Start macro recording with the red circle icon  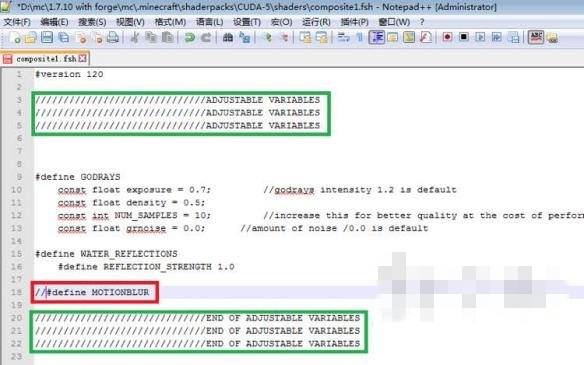pyautogui.click(x=447, y=37)
